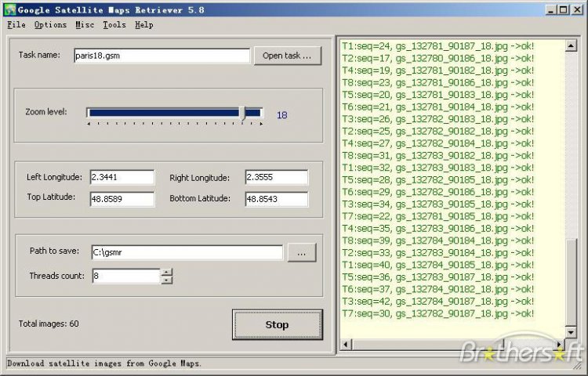Select log line T4:seq=35 gs_132783_90186_18.jpg
The width and height of the screenshot is (588, 376).
437,229
